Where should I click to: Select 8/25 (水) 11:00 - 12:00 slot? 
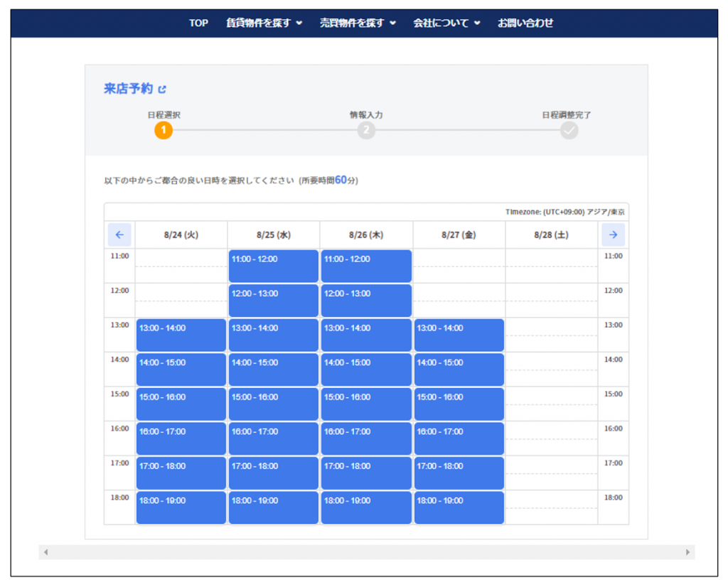point(274,266)
